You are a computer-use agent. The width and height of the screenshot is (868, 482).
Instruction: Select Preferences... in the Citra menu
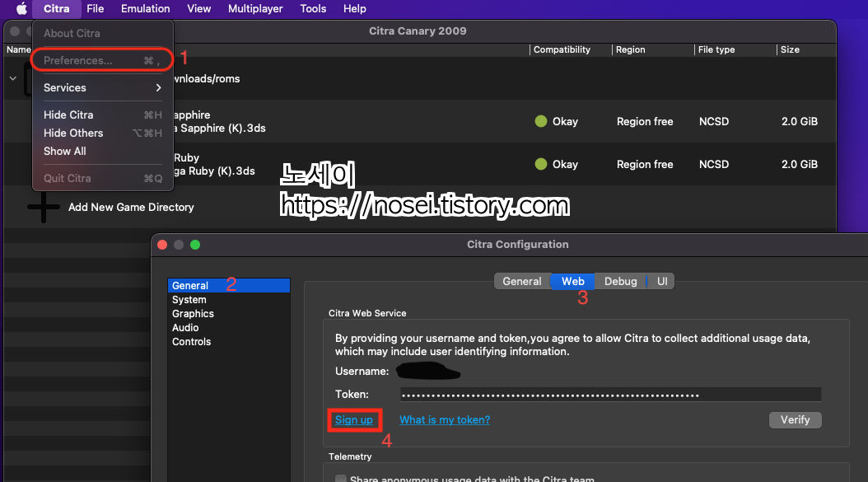tap(102, 60)
